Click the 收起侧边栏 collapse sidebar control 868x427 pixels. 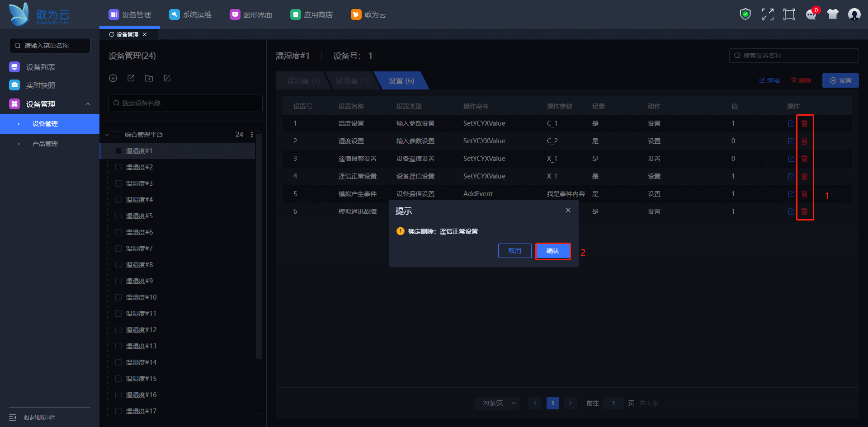point(33,418)
